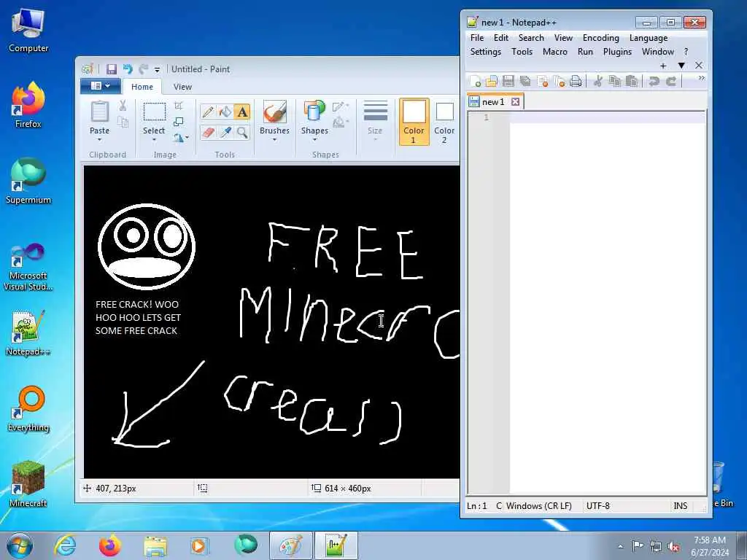Select the Text tool in Paint
This screenshot has width=747, height=560.
point(242,112)
